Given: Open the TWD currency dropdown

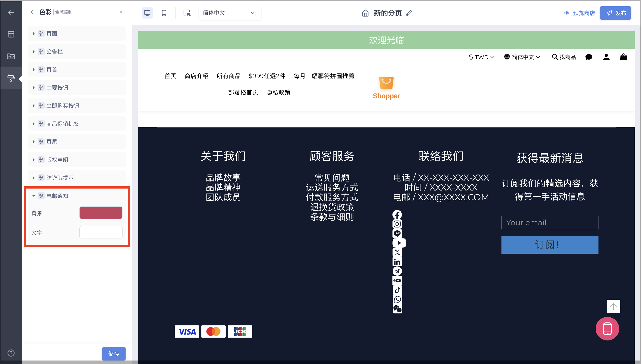Looking at the screenshot, I should tap(481, 57).
